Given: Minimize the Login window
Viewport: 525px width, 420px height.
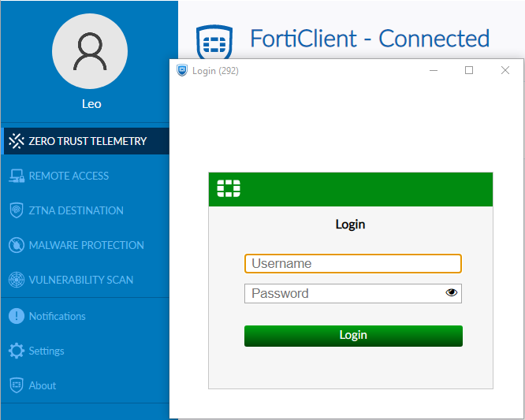Looking at the screenshot, I should coord(434,70).
